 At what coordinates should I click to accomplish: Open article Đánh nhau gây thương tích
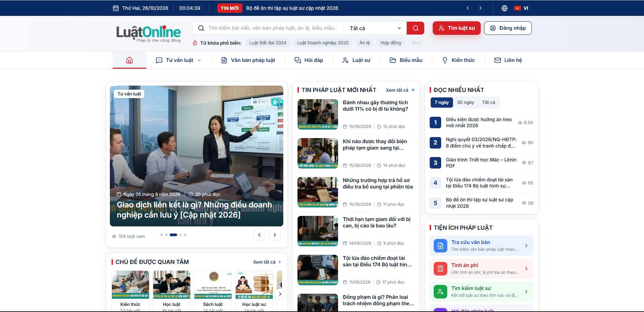375,106
